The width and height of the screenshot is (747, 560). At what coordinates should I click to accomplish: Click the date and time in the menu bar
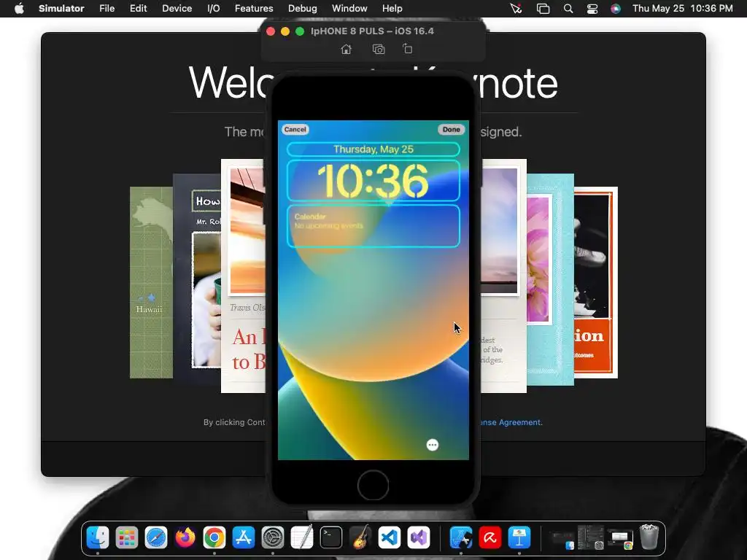[683, 9]
